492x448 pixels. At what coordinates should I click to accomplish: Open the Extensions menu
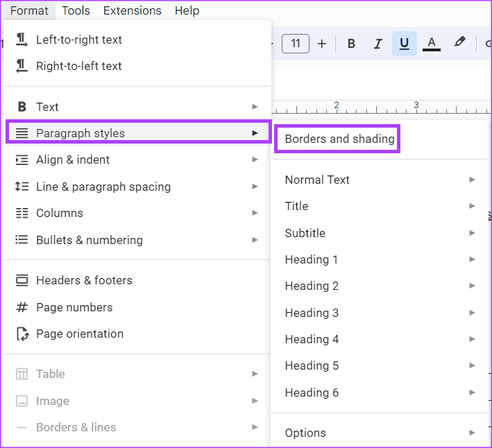tap(132, 10)
